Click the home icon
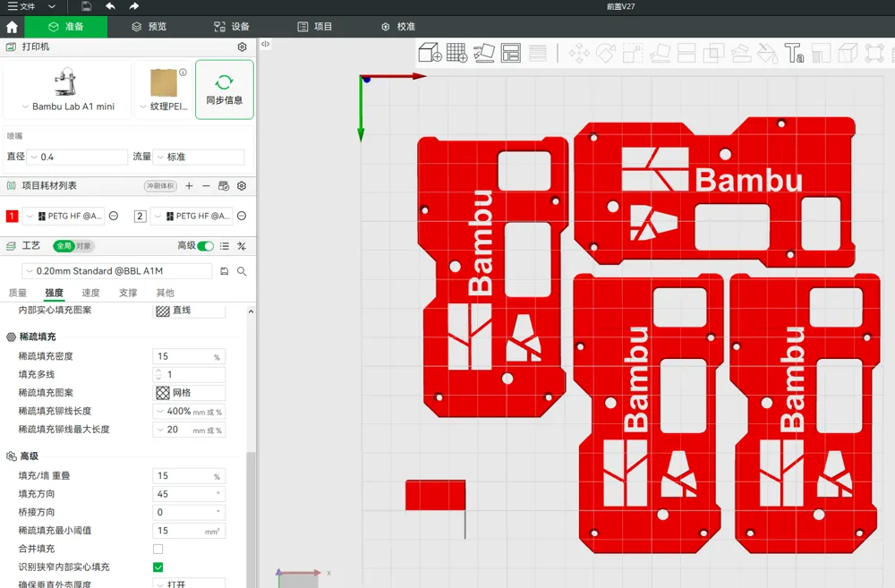The height and width of the screenshot is (588, 895). point(12,27)
